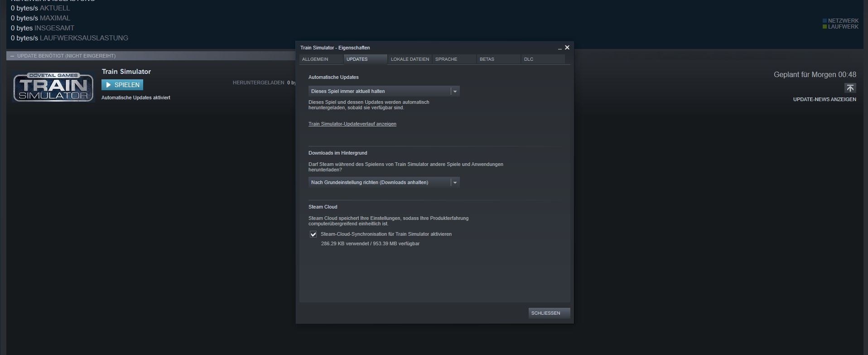This screenshot has height=355, width=868.
Task: Click the SCHLIESSEN button
Action: pos(549,313)
